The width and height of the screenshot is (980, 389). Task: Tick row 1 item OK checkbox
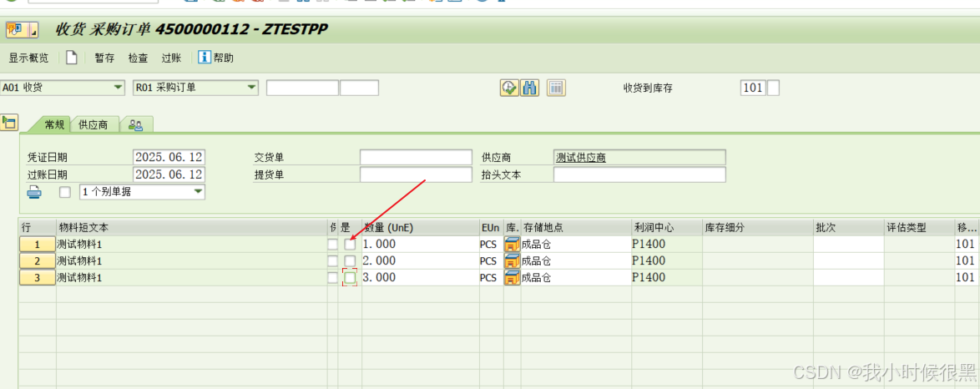coord(350,244)
